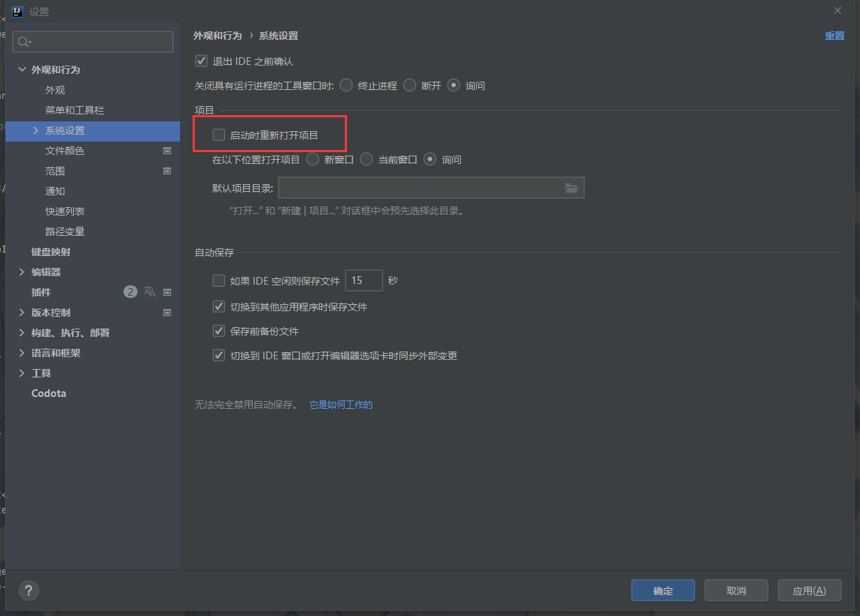Click the project-level icon beside 范围
860x616 pixels.
tap(168, 171)
